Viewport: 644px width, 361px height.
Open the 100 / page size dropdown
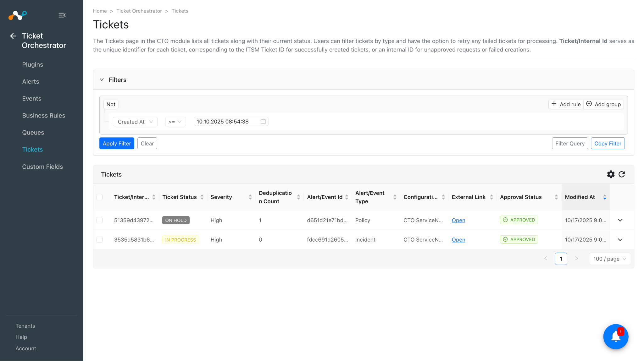tap(610, 259)
